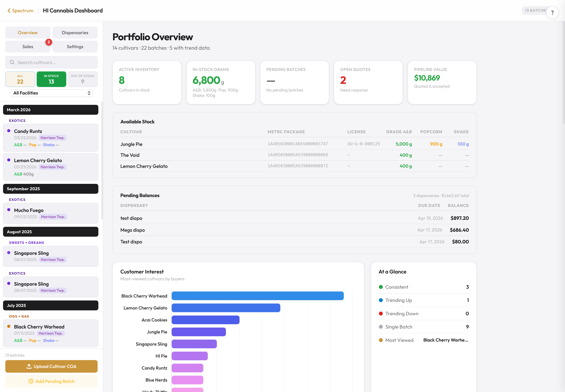This screenshot has height=392, width=565.
Task: Click the clock icon beside Add Pending Batch
Action: pyautogui.click(x=31, y=381)
